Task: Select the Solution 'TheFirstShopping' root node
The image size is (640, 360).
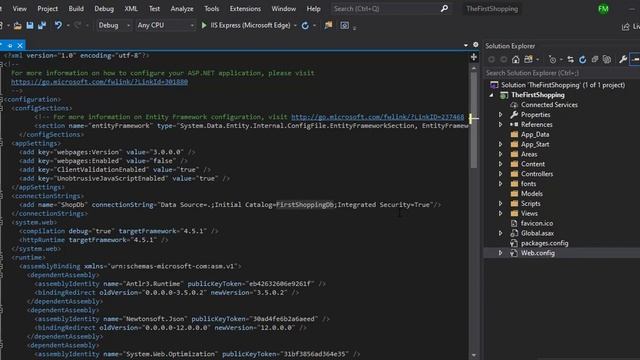Action: [562, 85]
